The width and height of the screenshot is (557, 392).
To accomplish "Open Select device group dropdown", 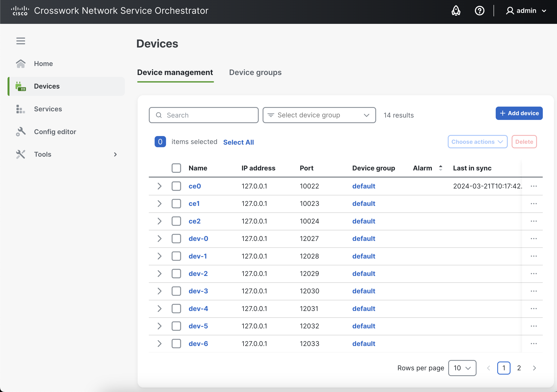I will click(x=319, y=115).
